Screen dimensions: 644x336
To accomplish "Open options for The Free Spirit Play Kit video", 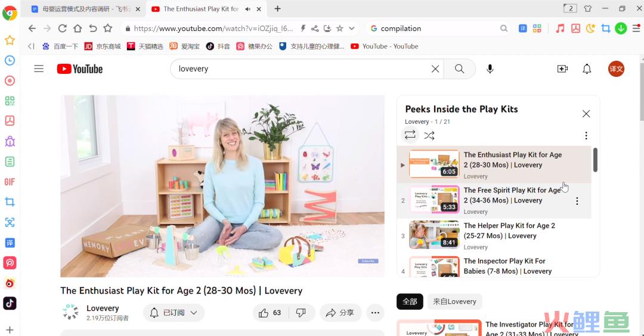I will [577, 201].
